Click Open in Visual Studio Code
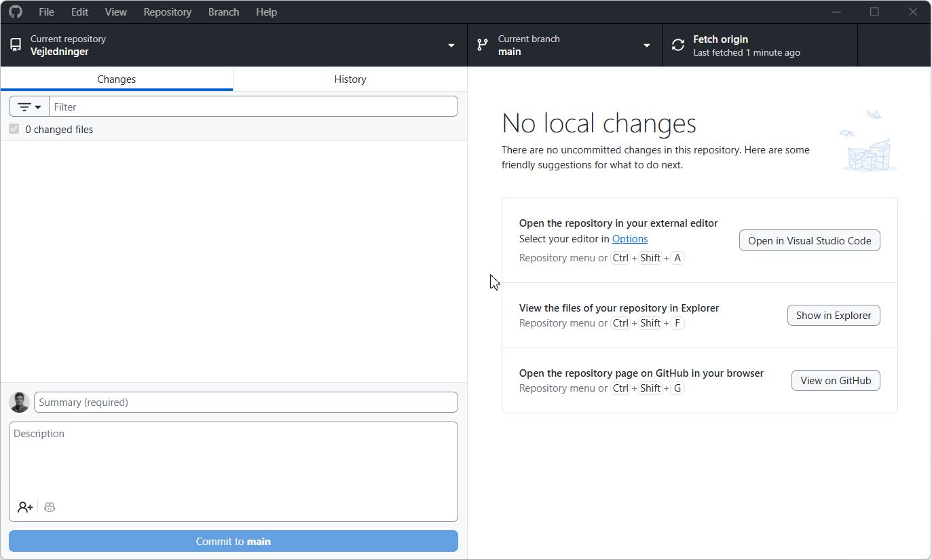Viewport: 932px width, 560px height. tap(809, 240)
